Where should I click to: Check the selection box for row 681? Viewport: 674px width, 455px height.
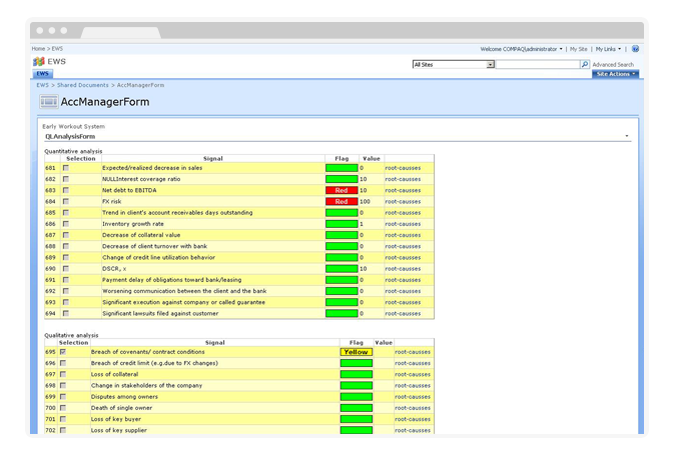tap(66, 168)
